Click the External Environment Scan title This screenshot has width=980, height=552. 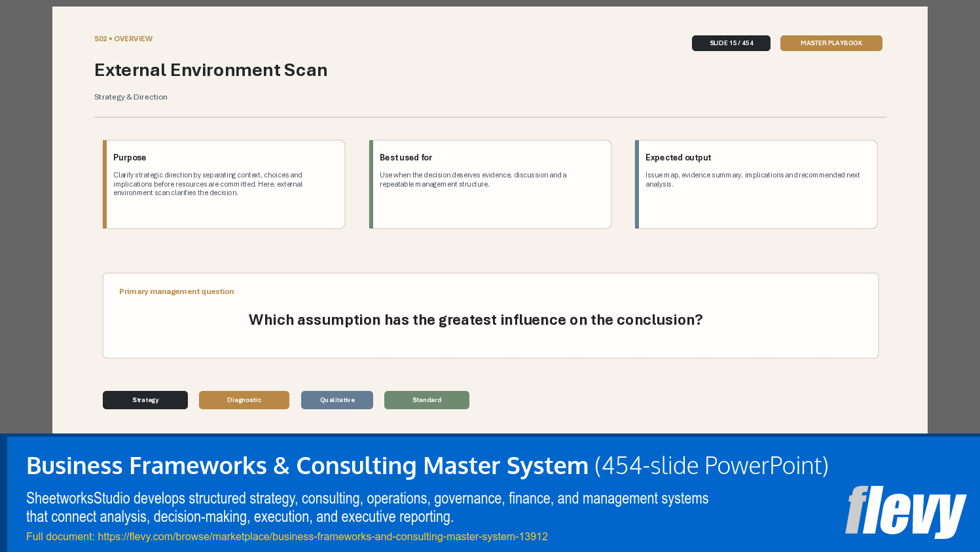211,70
